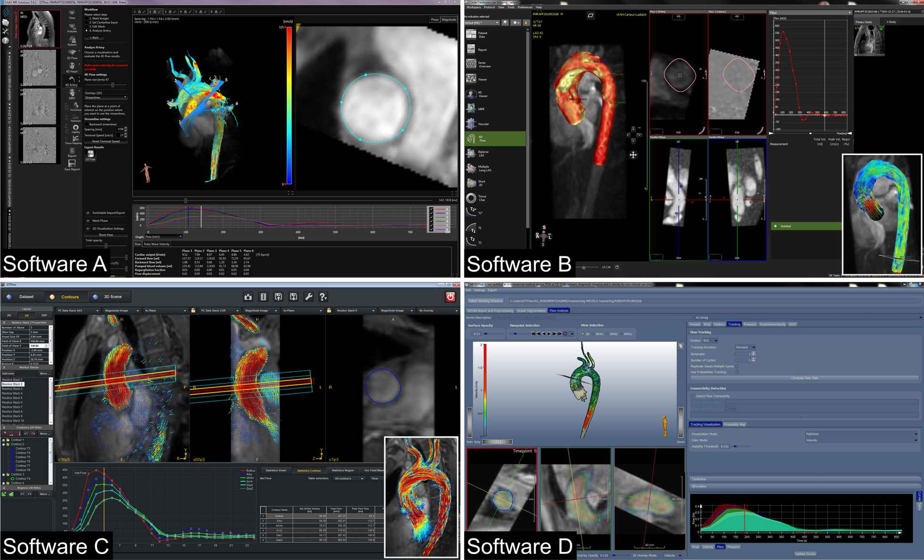Select Reslice Stack 5 in the list
The height and width of the screenshot is (560, 924).
tap(12, 398)
